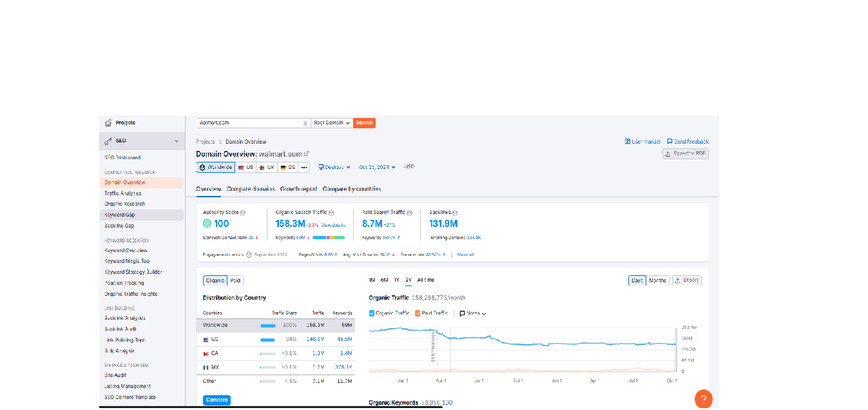Screen dimensions: 868x410
Task: Select the Worldwide row in country table
Action: point(275,325)
